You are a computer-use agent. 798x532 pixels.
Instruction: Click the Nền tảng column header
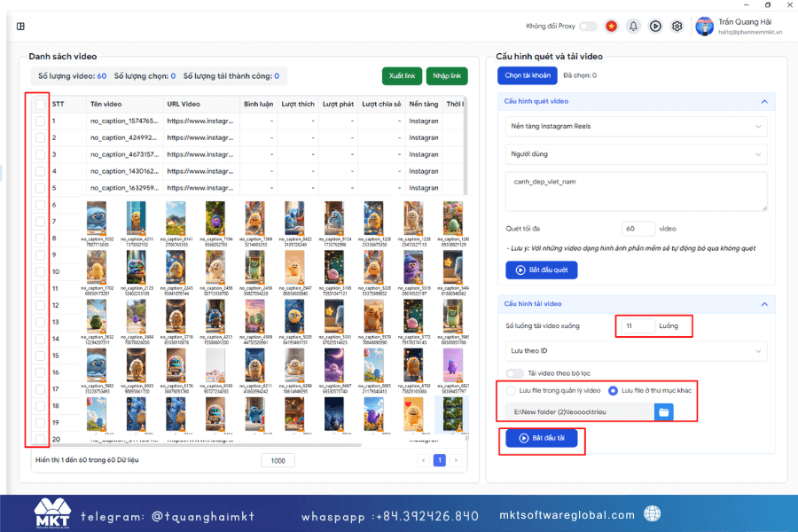pyautogui.click(x=424, y=104)
